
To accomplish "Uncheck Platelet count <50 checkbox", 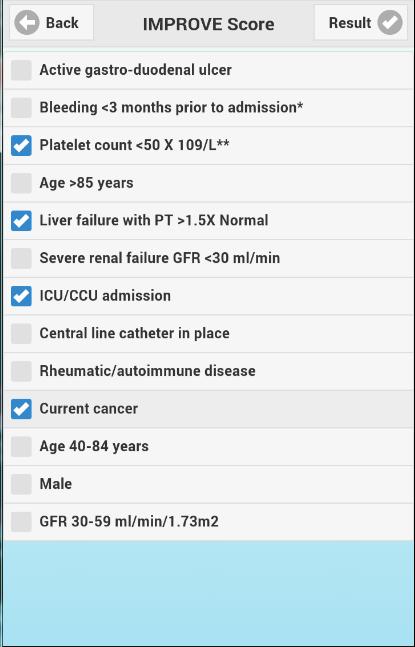I will click(21, 145).
